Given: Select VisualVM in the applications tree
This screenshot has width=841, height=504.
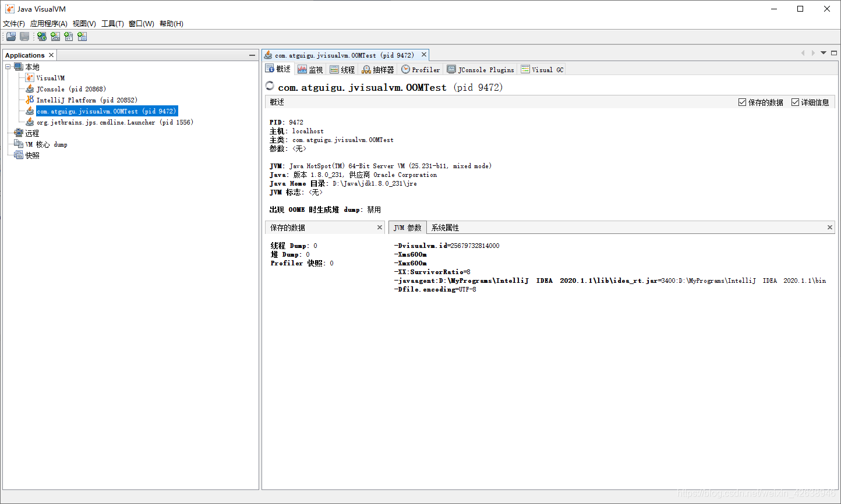Looking at the screenshot, I should tap(51, 78).
